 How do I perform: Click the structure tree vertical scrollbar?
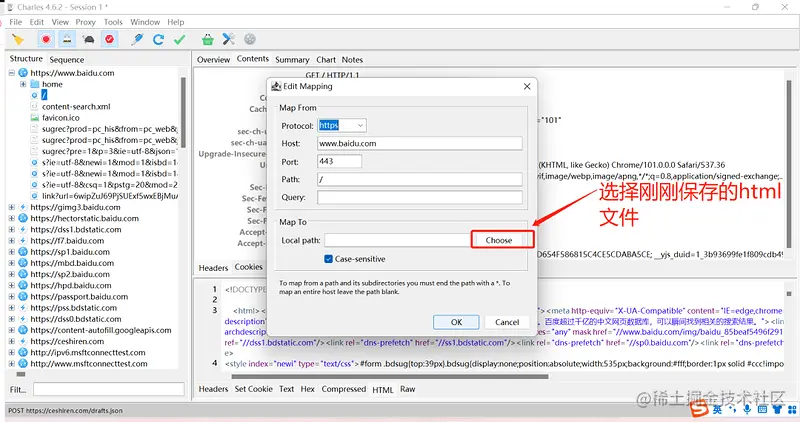tap(183, 112)
